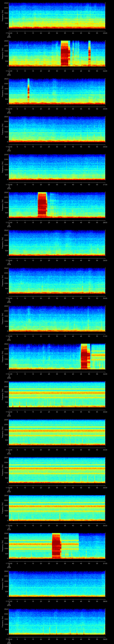Open the 17:37 spectrogram panel

[x=57, y=584]
